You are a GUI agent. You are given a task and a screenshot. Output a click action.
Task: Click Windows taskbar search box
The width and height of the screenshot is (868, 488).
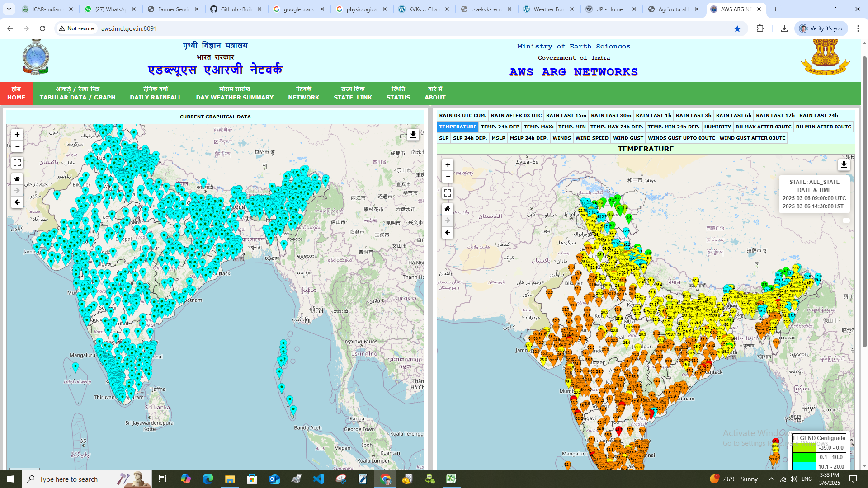(x=87, y=479)
